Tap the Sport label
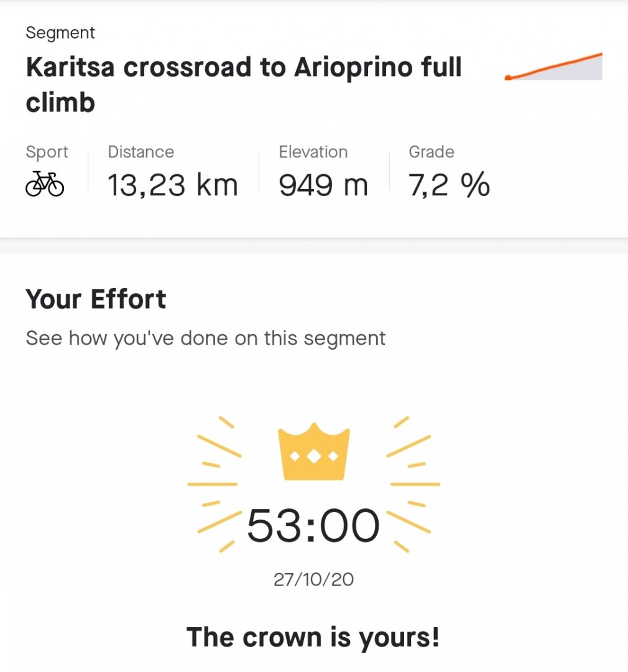The width and height of the screenshot is (628, 672). coord(47,152)
